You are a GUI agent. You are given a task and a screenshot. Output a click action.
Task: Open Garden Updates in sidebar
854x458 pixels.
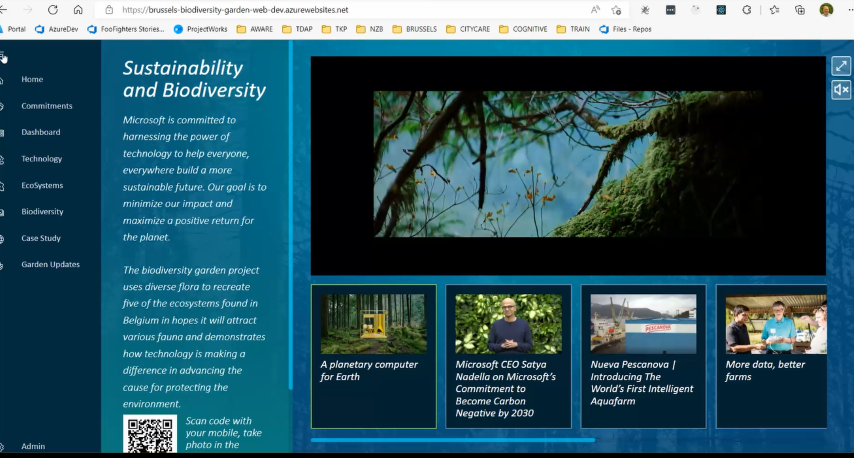tap(50, 264)
